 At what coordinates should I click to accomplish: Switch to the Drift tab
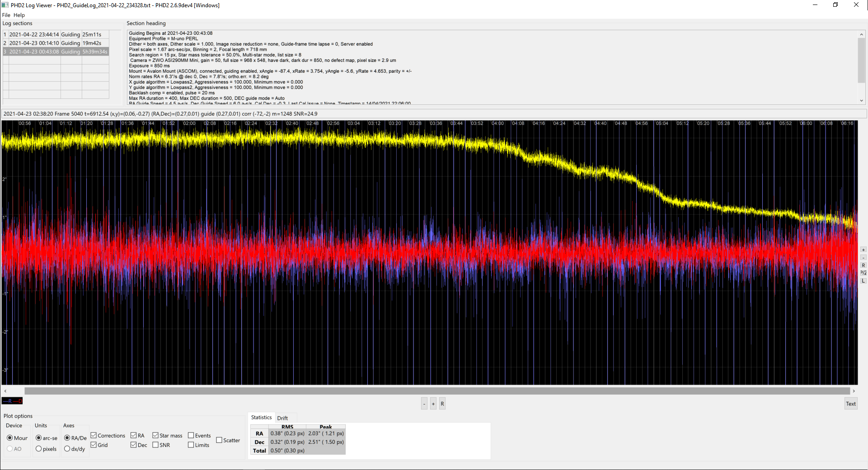point(282,418)
